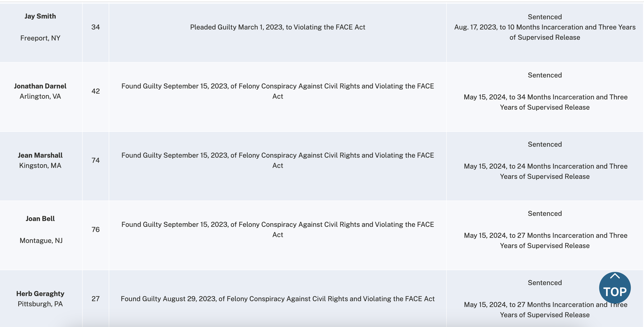Image resolution: width=644 pixels, height=327 pixels.
Task: Click the Montague, NJ location text
Action: pos(41,240)
